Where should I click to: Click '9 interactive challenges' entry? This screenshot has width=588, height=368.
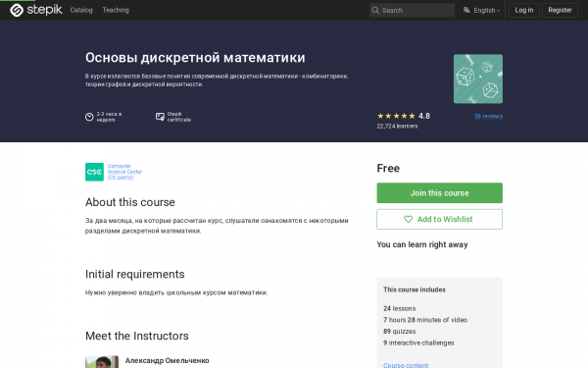tap(418, 342)
